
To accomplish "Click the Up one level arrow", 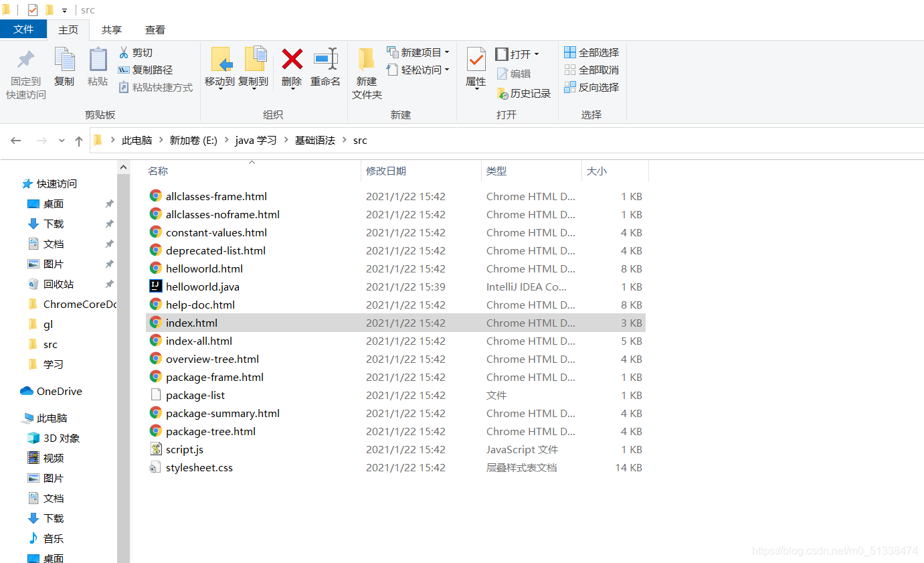I will click(x=79, y=141).
